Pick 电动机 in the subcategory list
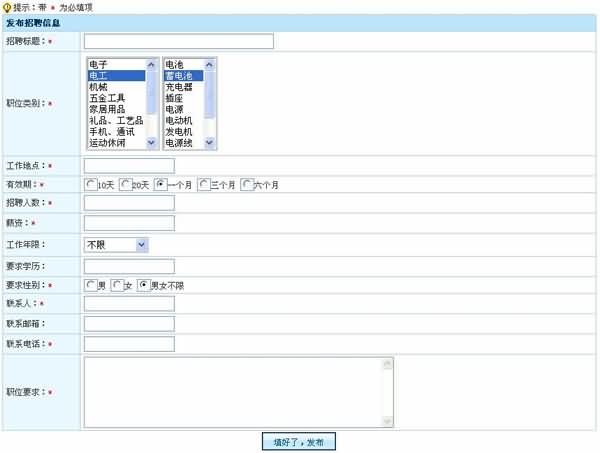 179,120
